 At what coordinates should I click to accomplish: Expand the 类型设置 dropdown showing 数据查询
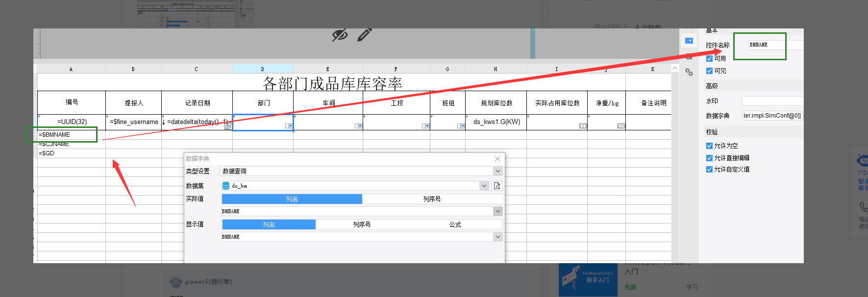pos(498,171)
